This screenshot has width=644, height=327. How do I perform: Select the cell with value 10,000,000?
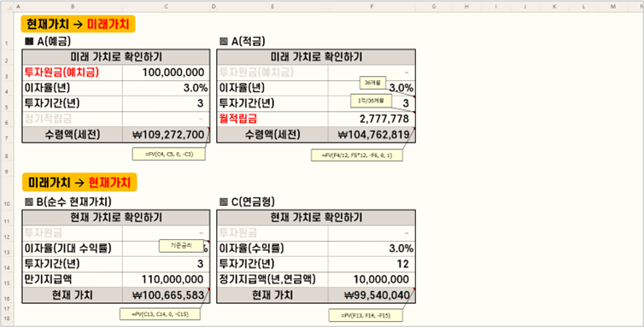click(372, 279)
